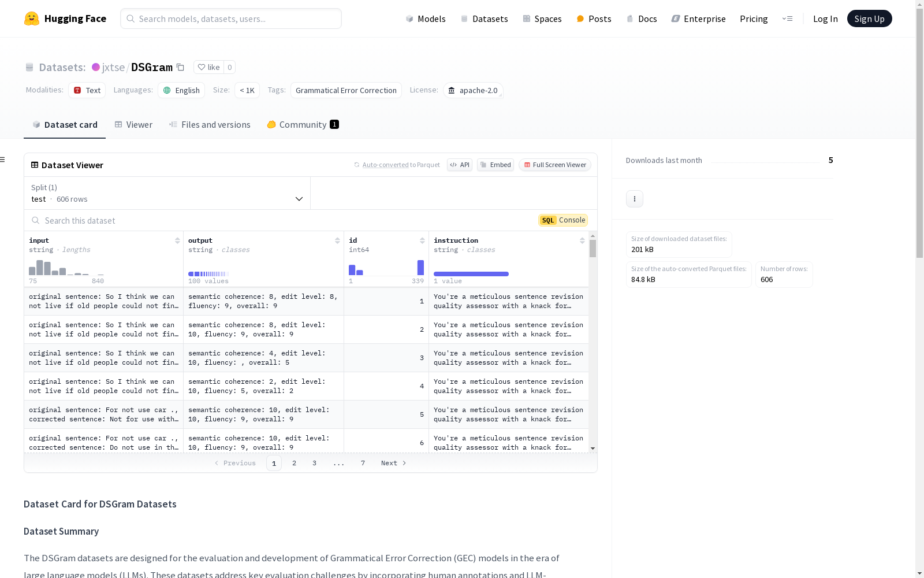
Task: Go to Datasets in top navigation
Action: point(484,18)
